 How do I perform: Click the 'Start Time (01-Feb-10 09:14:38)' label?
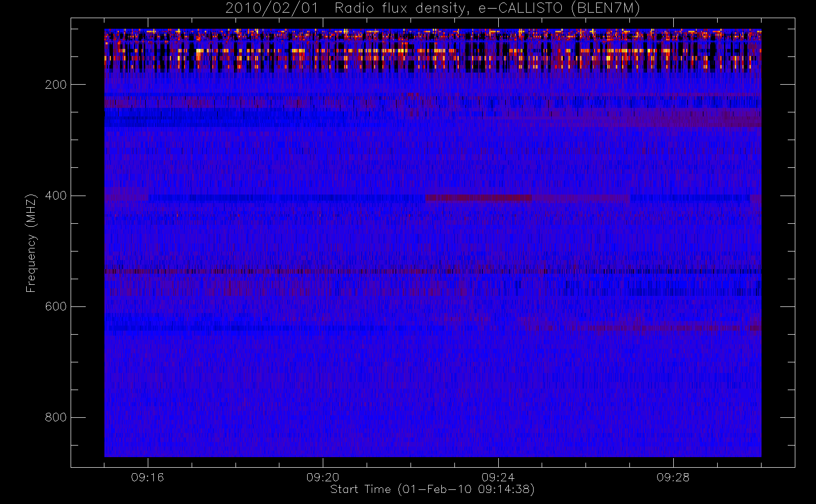(x=432, y=489)
